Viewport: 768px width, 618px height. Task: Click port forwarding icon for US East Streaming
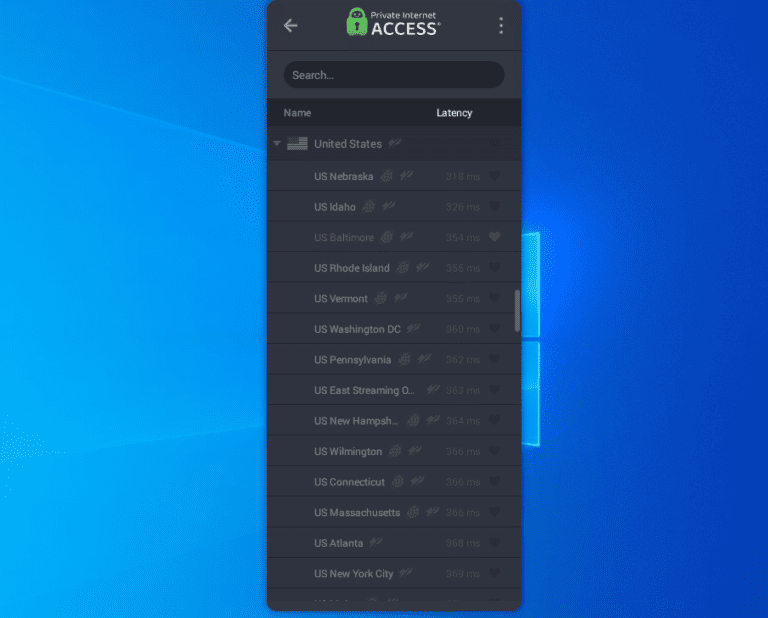click(x=433, y=389)
